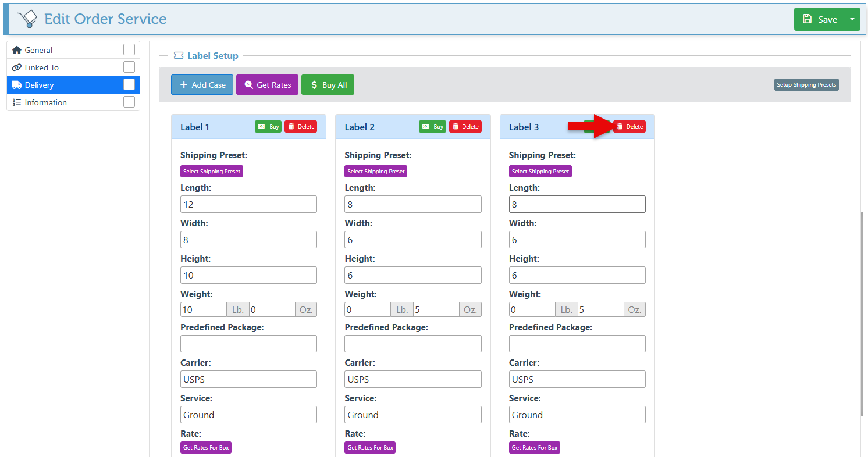Click the list icon beside Information
This screenshot has width=868, height=460.
[x=17, y=102]
